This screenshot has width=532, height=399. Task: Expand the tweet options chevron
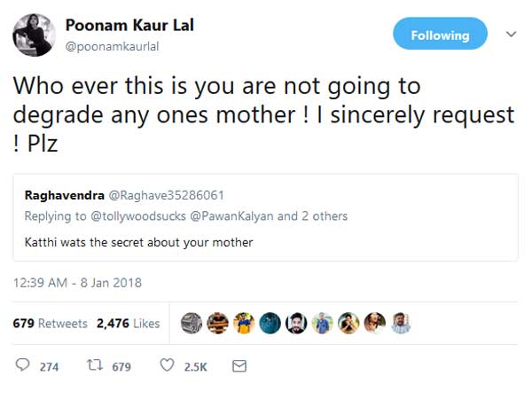click(510, 35)
